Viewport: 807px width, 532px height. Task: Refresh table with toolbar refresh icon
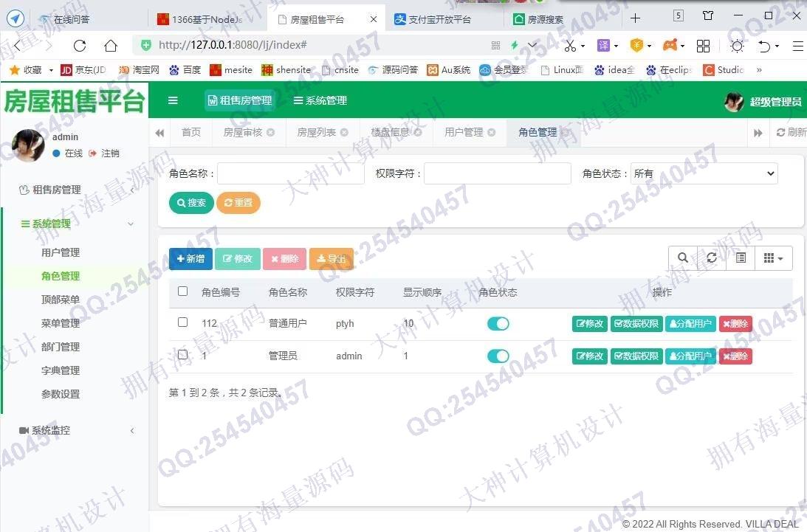[x=712, y=258]
